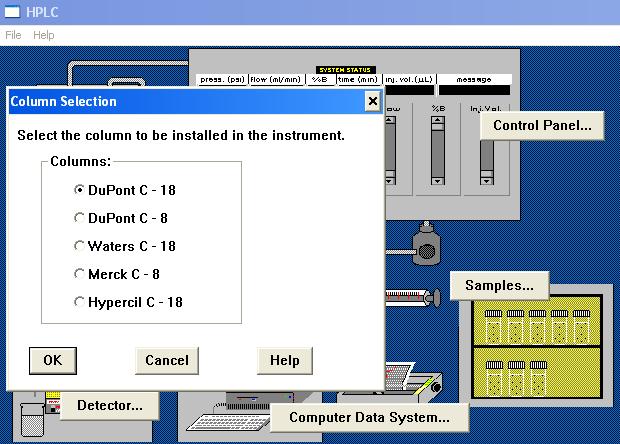Open the Samples button
Image resolution: width=620 pixels, height=444 pixels.
pyautogui.click(x=499, y=285)
